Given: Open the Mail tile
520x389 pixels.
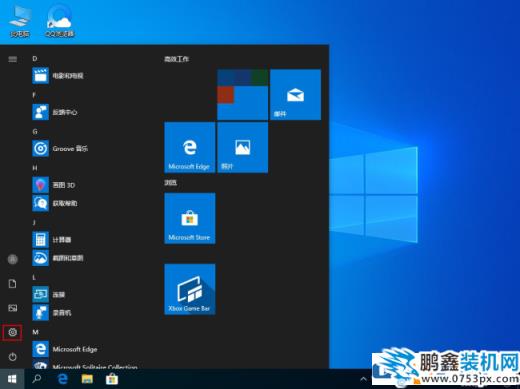Looking at the screenshot, I should (295, 95).
